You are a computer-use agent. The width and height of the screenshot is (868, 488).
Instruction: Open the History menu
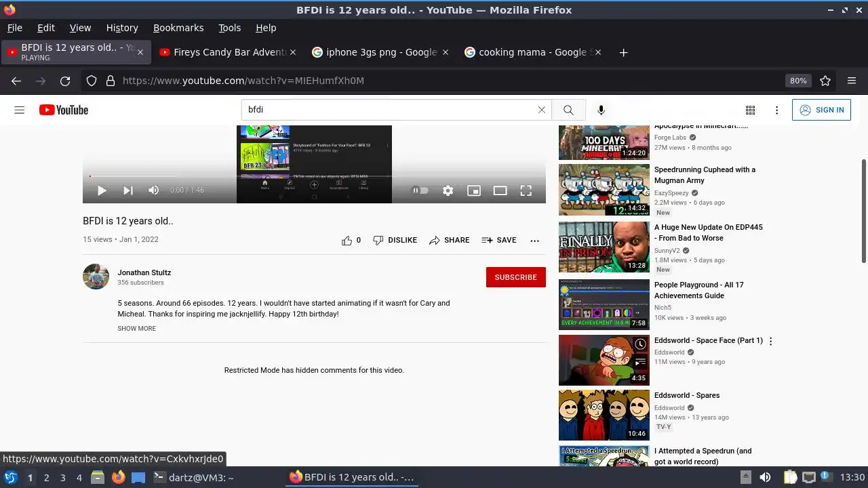coord(122,28)
